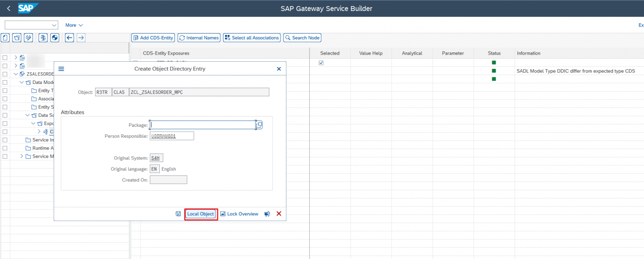Open the Lock Overview link
The width and height of the screenshot is (644, 259).
coord(242,214)
